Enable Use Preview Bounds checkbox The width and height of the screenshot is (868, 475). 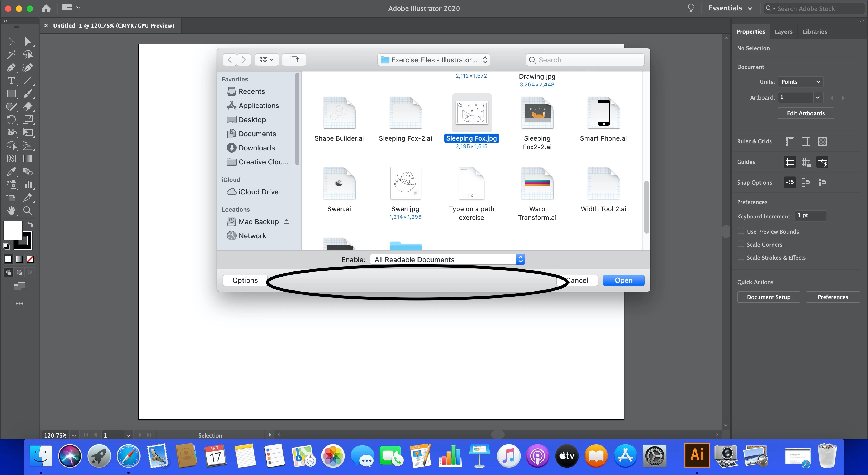click(741, 231)
